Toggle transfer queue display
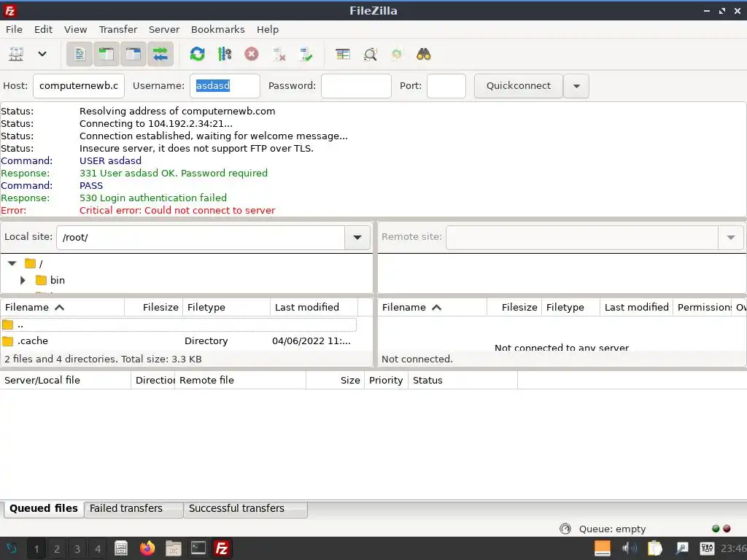Screen dimensions: 747x560 160,54
